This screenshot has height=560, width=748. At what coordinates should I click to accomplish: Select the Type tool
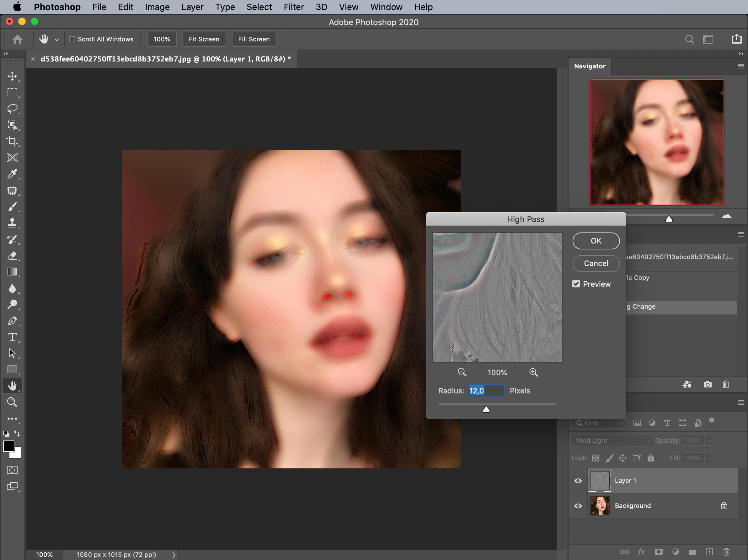(x=13, y=337)
